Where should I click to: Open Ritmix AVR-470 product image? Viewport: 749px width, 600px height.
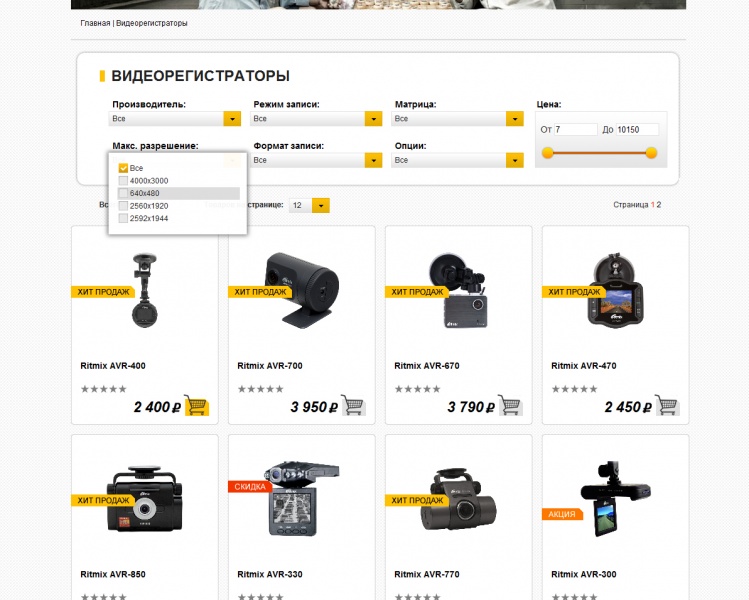click(x=615, y=289)
